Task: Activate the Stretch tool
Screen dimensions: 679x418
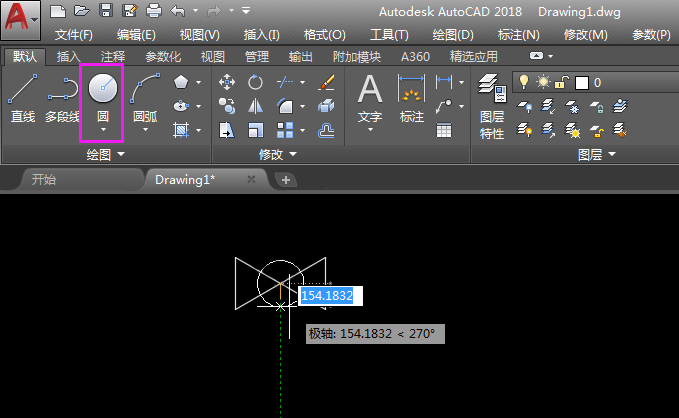Action: coord(227,130)
